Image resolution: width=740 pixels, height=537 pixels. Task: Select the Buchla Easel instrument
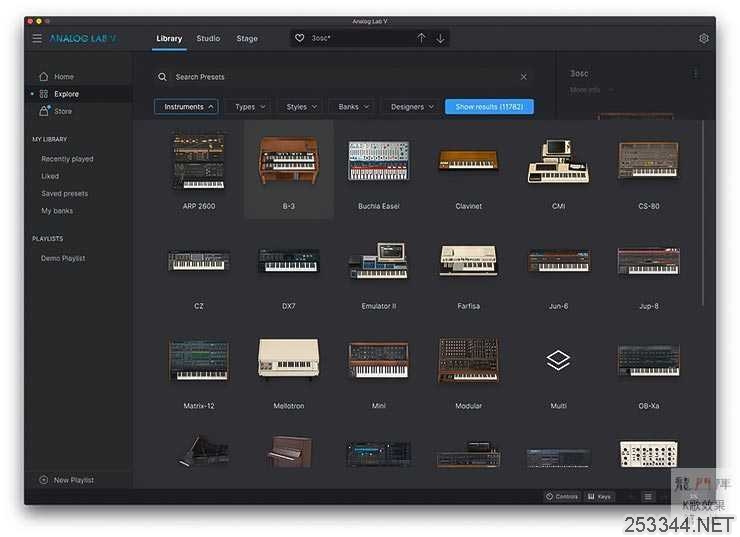[378, 170]
